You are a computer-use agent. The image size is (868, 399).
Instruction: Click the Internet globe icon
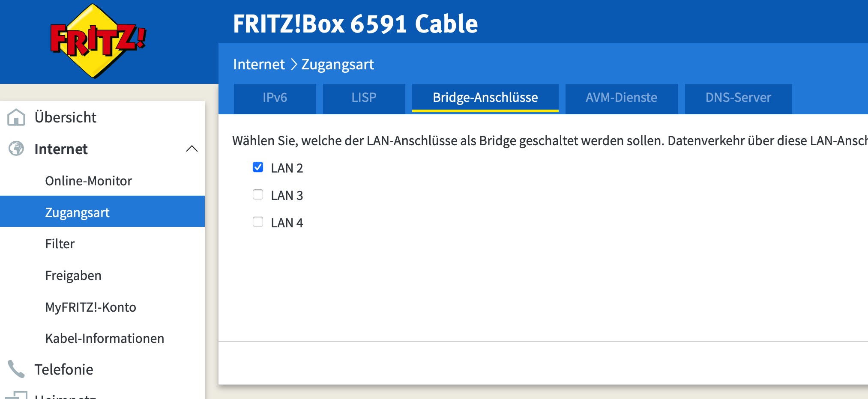[16, 149]
